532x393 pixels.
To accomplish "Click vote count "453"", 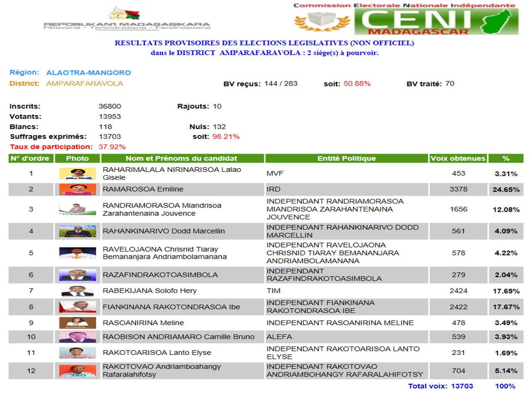I will click(x=458, y=173).
